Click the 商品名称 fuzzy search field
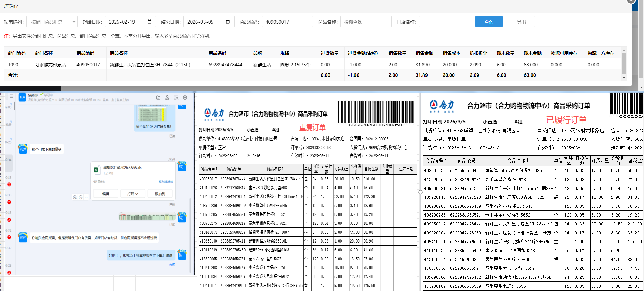 (366, 22)
